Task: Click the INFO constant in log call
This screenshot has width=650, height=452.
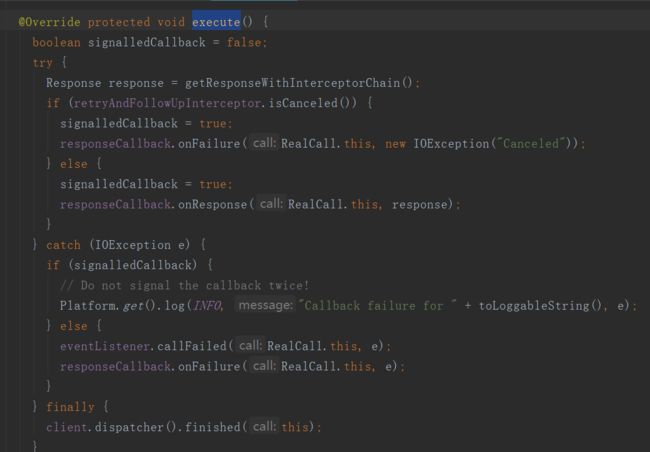Action: [207, 306]
